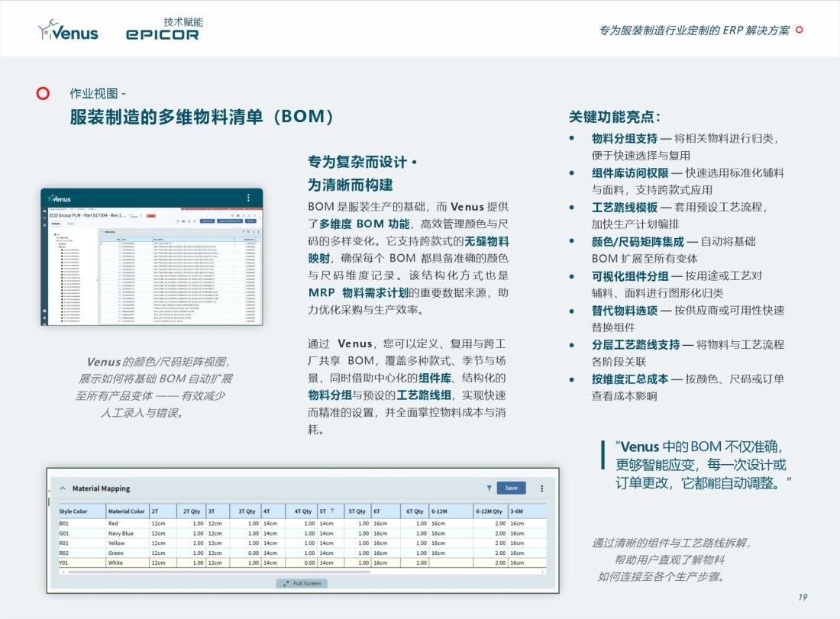Click page number 19
840x619 pixels.
tap(803, 597)
